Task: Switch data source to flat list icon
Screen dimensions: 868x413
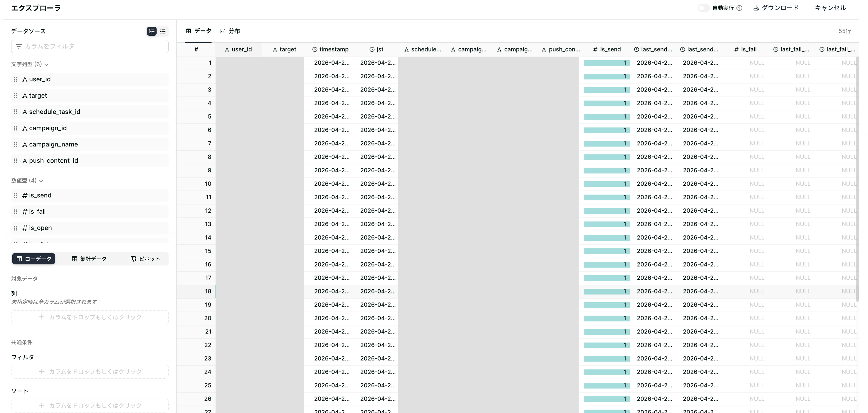Action: click(163, 31)
